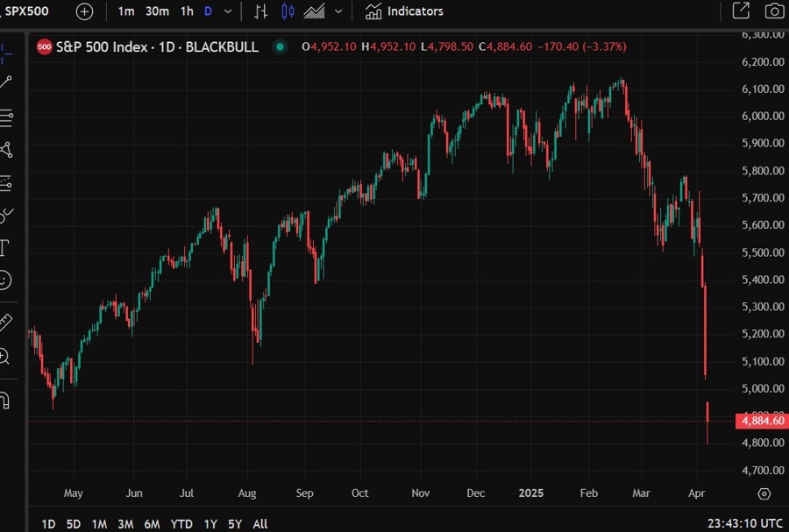Open the timezone menu at 23:43:10 UTC

click(x=744, y=523)
